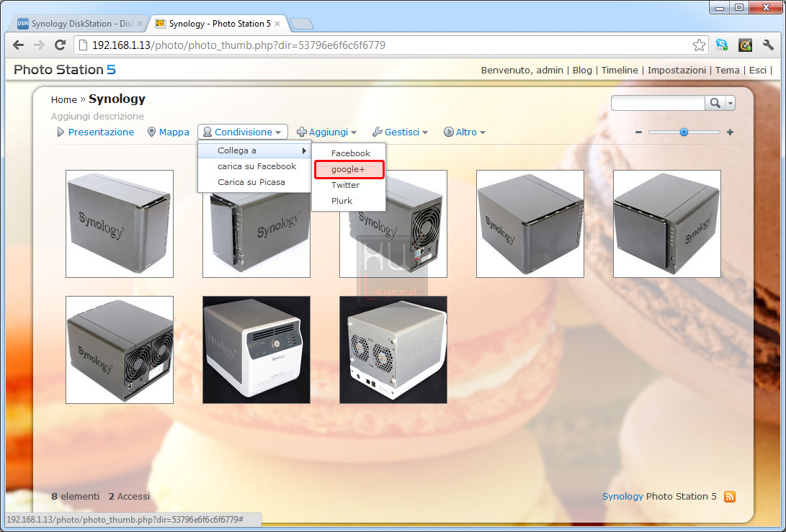
Task: Focus the photo search field
Action: [x=658, y=103]
